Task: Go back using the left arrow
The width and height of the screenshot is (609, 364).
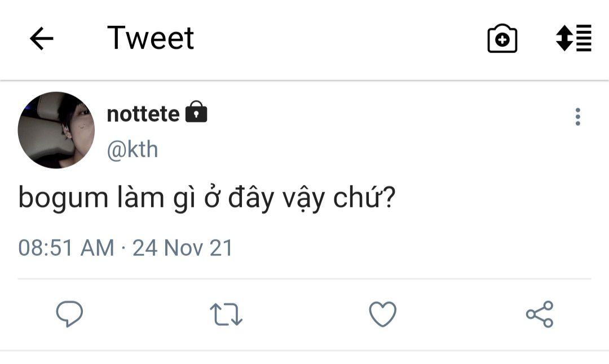Action: tap(41, 39)
